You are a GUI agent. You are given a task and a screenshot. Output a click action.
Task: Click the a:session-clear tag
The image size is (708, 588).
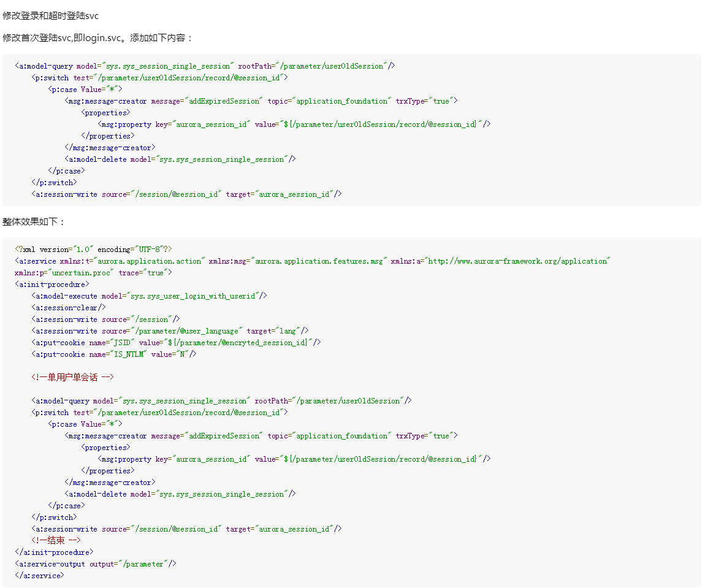coord(69,308)
